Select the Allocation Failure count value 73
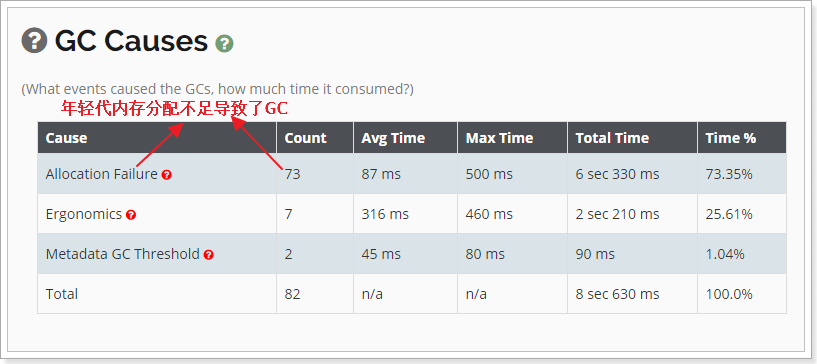This screenshot has height=364, width=817. [292, 174]
